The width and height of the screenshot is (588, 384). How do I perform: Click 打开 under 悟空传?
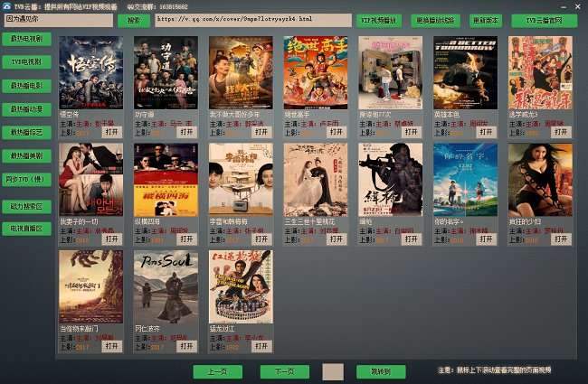click(x=112, y=132)
